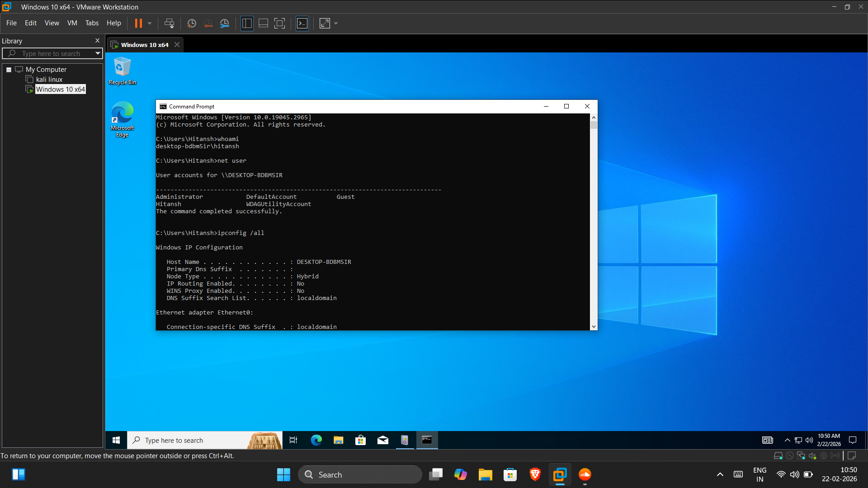Click Command Prompt scrollbar up arrow
Image resolution: width=868 pixels, height=488 pixels.
click(594, 117)
